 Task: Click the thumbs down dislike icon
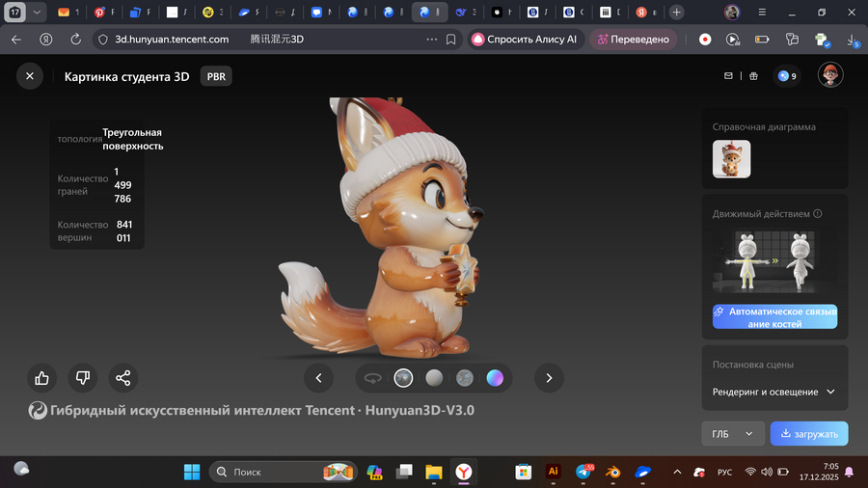click(83, 378)
